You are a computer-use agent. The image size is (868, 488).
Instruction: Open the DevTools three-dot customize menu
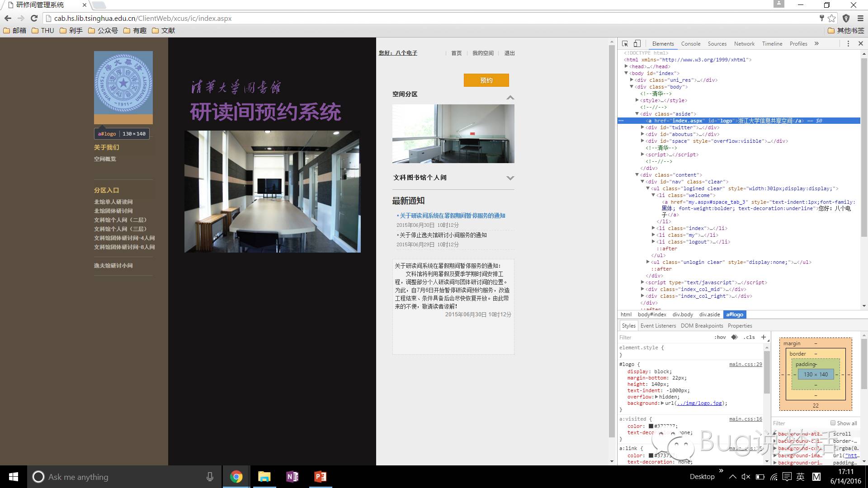[x=848, y=44]
